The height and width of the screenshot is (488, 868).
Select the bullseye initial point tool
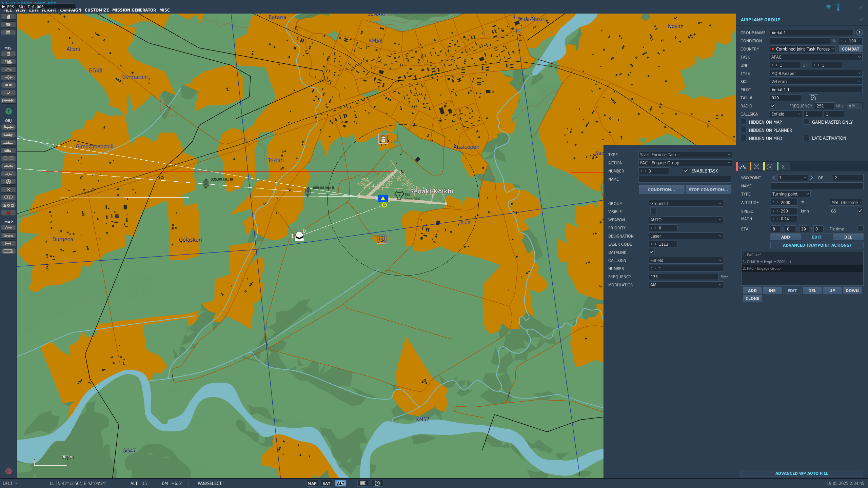pos(8,182)
